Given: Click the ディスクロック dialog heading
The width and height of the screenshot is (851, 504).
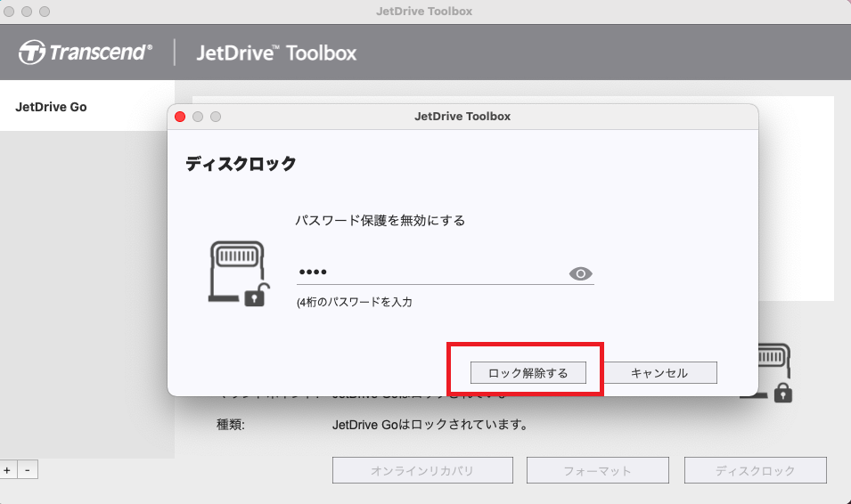Looking at the screenshot, I should click(x=241, y=163).
